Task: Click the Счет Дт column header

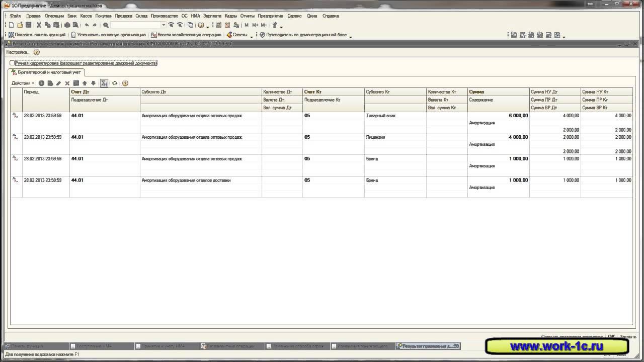Action: pyautogui.click(x=105, y=92)
